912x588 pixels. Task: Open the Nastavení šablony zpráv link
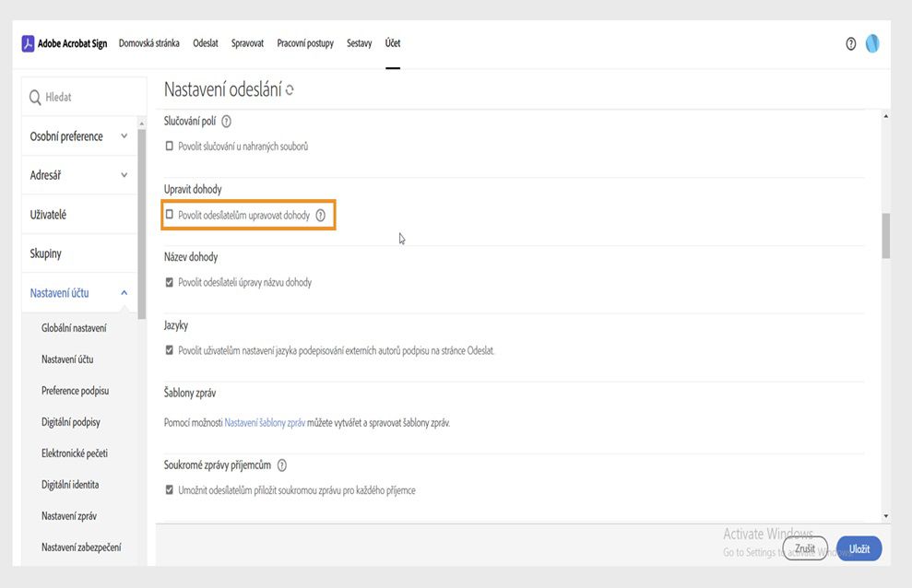click(x=265, y=423)
